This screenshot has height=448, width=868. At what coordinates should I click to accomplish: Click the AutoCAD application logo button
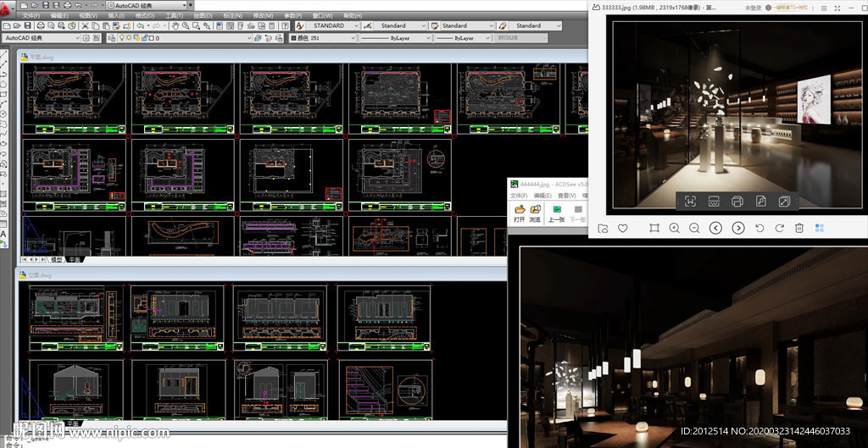tap(8, 7)
